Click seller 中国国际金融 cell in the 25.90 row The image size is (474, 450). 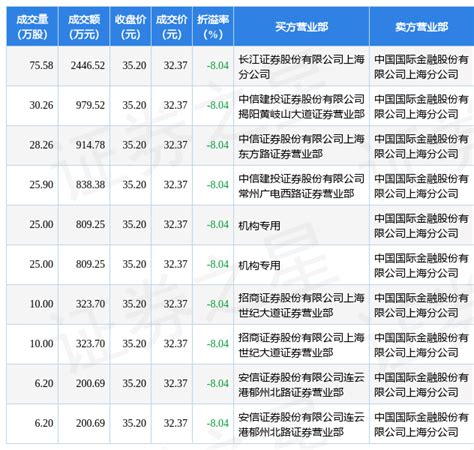coord(421,186)
